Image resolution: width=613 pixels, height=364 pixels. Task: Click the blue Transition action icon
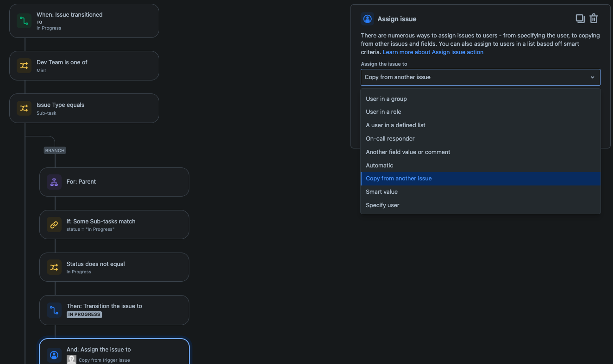[x=54, y=310]
